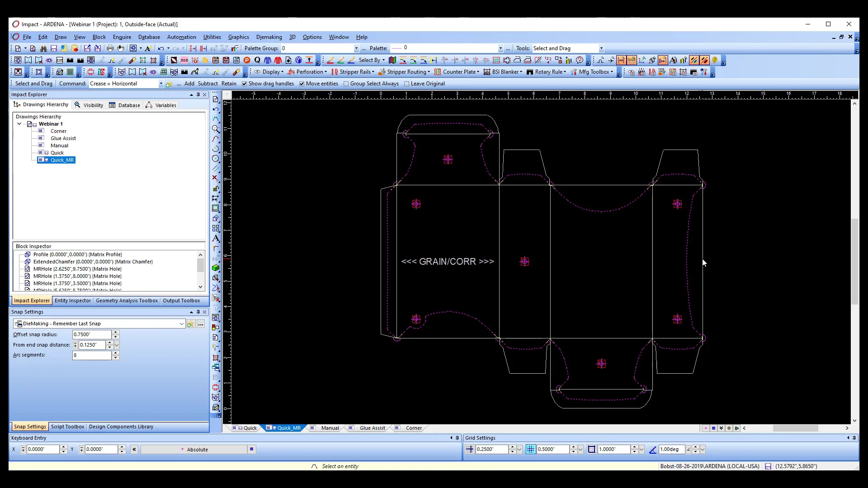Select the Q query toolbar icon
Image resolution: width=868 pixels, height=488 pixels.
tap(257, 60)
